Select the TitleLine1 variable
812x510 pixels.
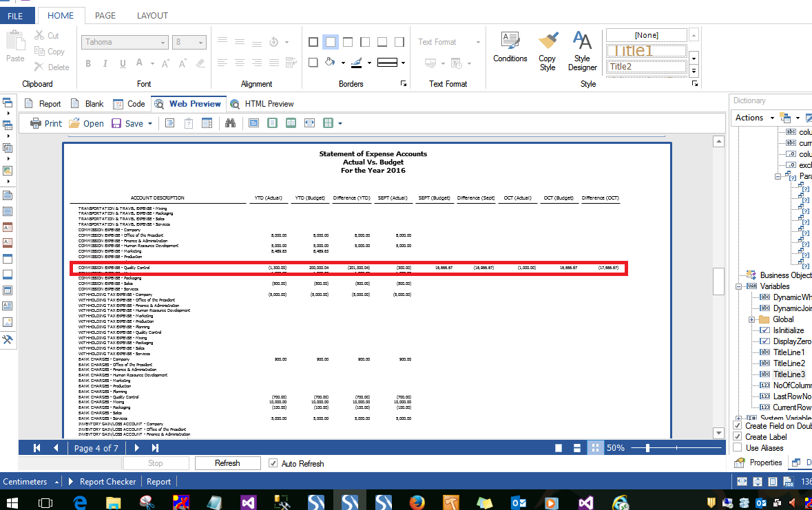pos(789,352)
